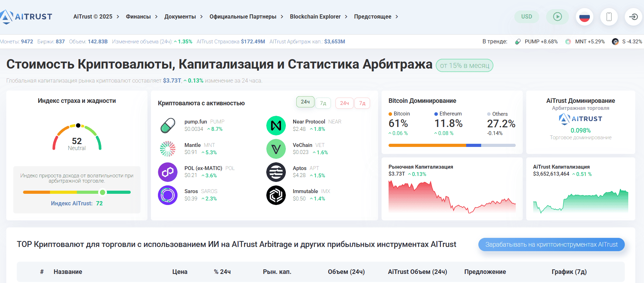Click $3.73T global market cap value
644x283 pixels.
click(x=172, y=80)
